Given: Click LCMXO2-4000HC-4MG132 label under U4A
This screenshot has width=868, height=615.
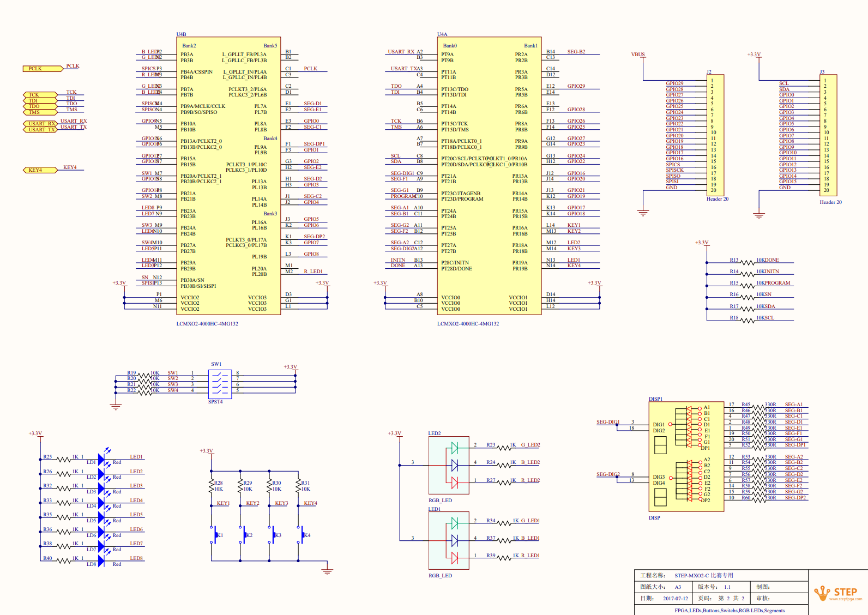Looking at the screenshot, I should (468, 324).
